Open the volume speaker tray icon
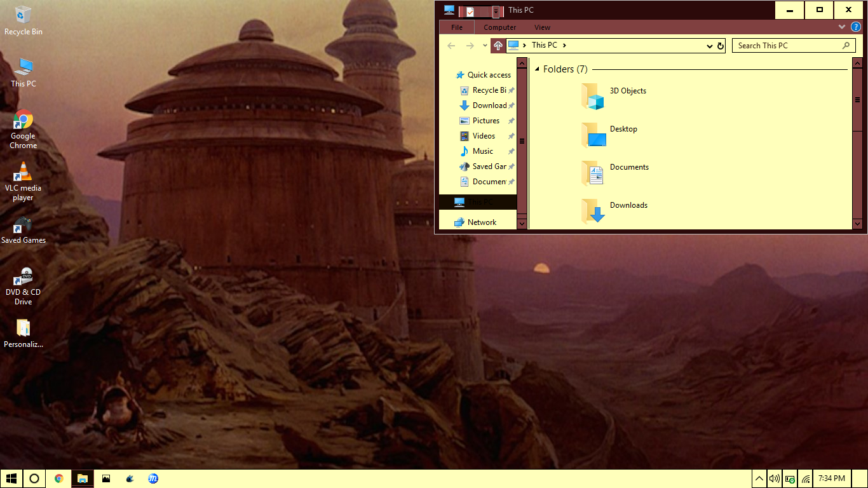The image size is (868, 488). (774, 478)
